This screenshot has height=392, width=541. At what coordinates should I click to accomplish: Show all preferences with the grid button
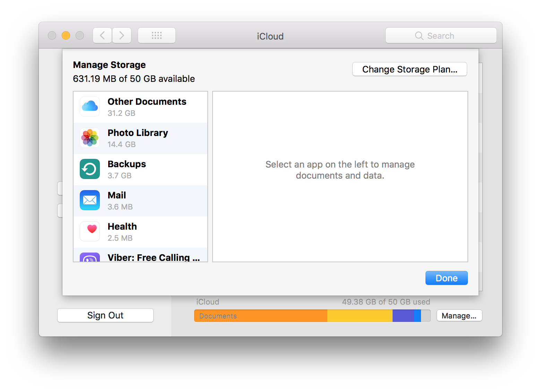[157, 35]
